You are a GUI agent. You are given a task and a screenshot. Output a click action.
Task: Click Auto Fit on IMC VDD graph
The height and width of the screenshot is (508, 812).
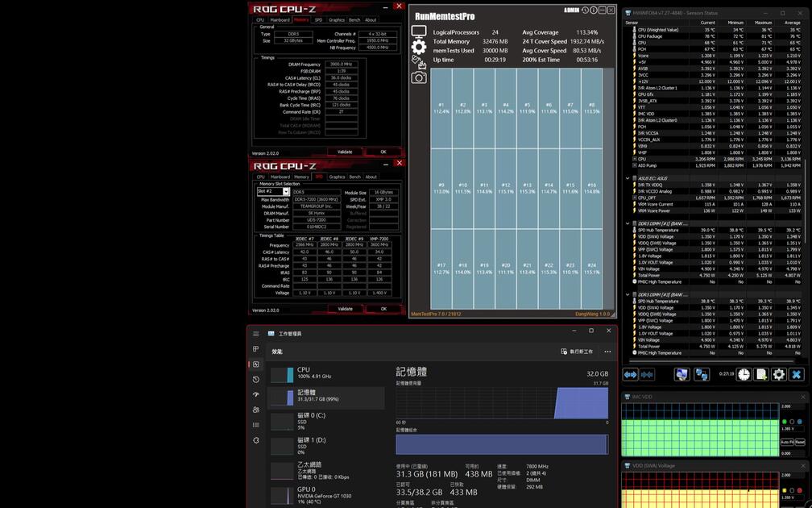786,442
